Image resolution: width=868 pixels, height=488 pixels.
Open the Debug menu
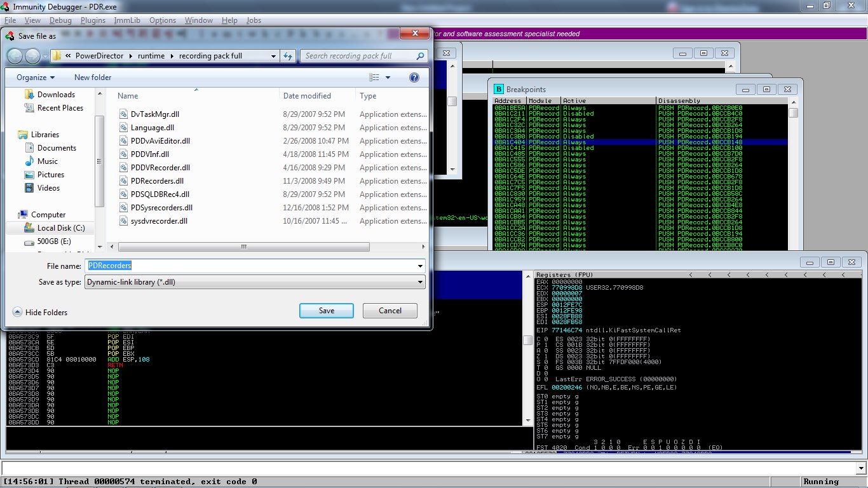(61, 20)
